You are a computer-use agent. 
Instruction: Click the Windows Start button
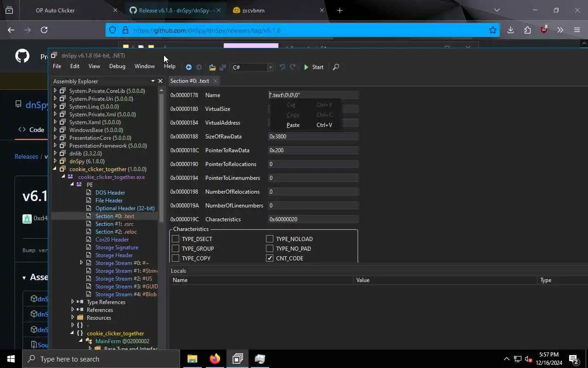(x=11, y=359)
